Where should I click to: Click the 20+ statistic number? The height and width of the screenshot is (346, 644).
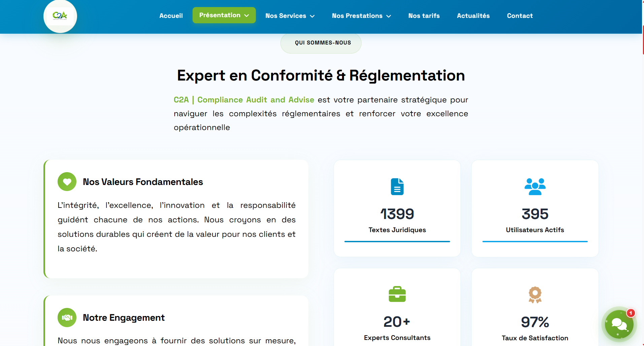(397, 322)
